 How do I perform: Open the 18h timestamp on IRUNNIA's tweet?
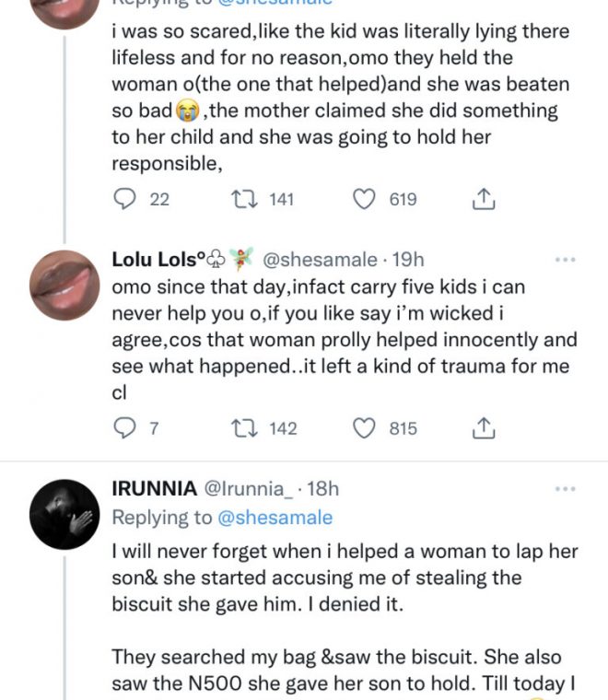coord(321,488)
